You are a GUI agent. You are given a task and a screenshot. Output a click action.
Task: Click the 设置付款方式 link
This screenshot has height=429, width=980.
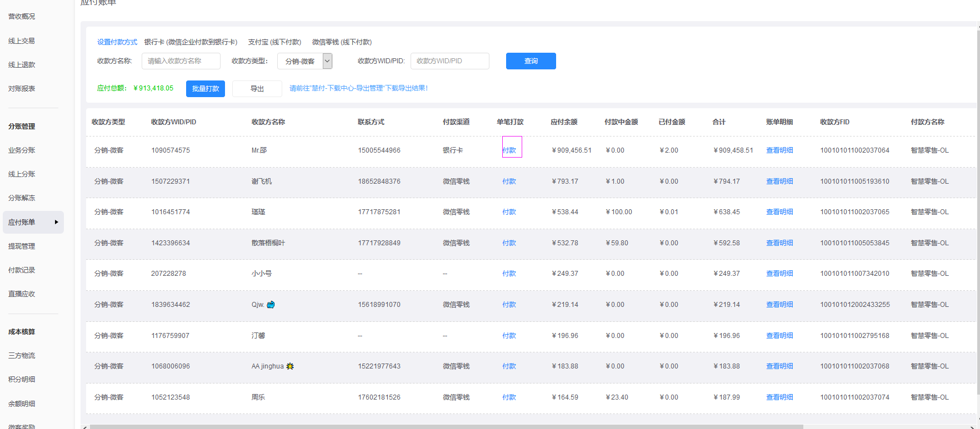pyautogui.click(x=117, y=42)
